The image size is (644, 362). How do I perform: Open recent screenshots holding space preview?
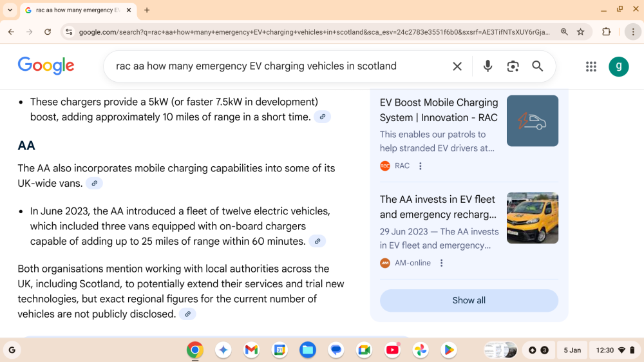(500, 350)
